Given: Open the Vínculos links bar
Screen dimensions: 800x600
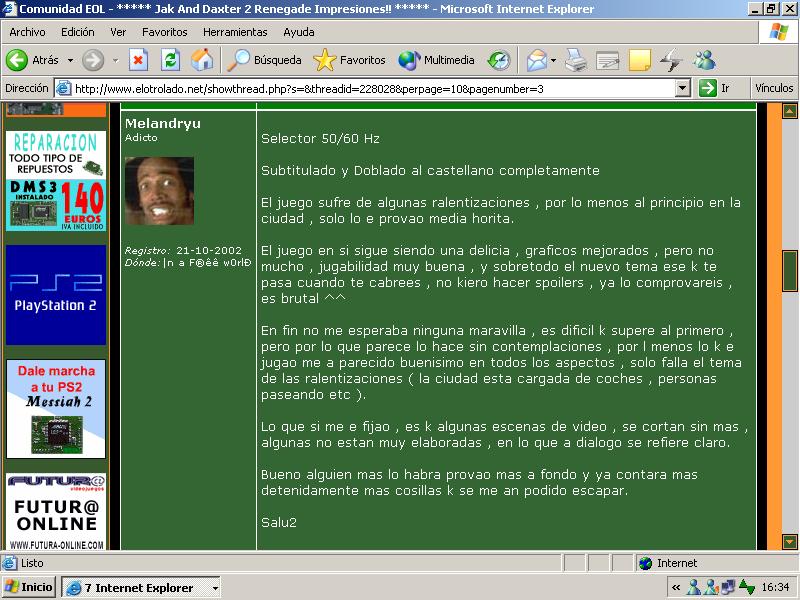Looking at the screenshot, I should pyautogui.click(x=773, y=88).
